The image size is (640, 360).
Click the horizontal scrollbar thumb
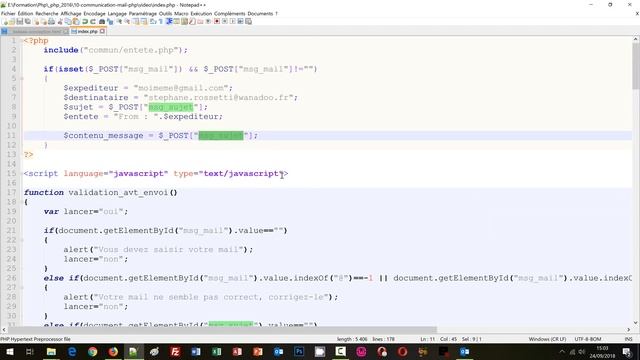[x=222, y=329]
